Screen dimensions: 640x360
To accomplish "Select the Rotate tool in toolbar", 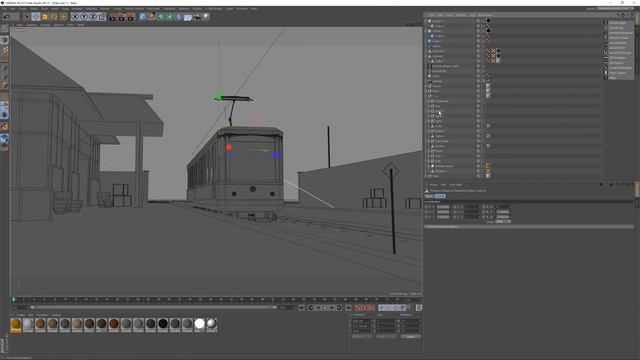I will pos(54,17).
